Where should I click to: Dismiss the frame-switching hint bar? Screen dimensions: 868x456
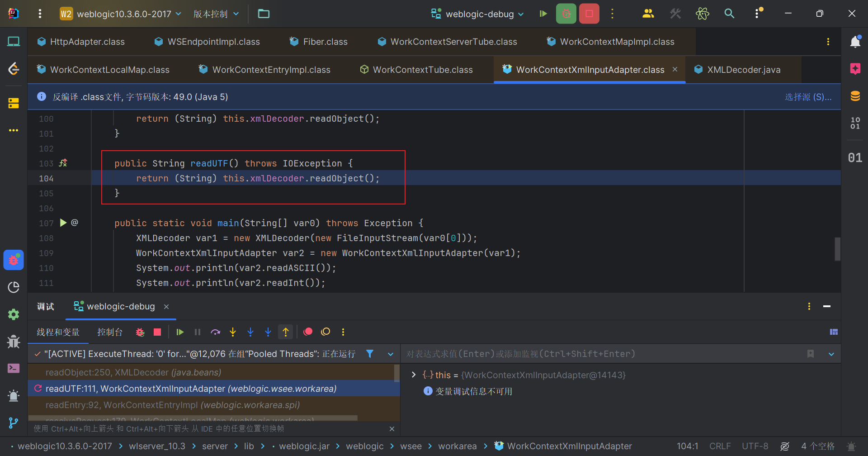392,429
